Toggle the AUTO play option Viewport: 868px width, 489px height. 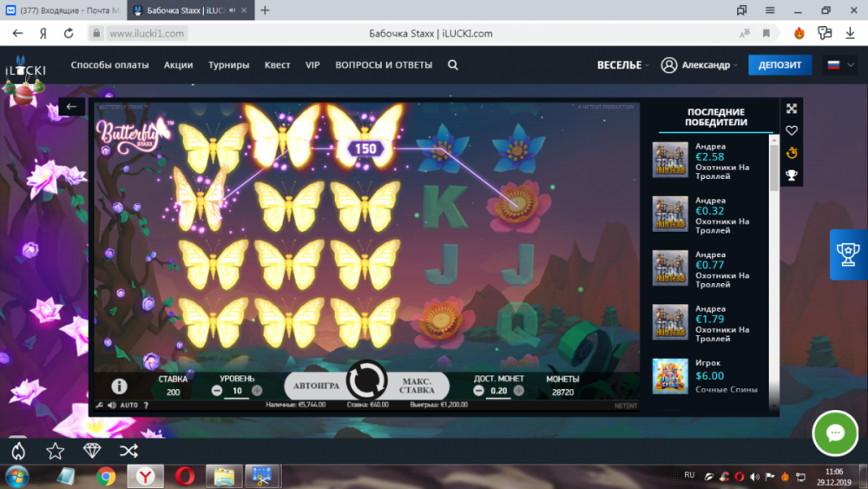pyautogui.click(x=128, y=406)
